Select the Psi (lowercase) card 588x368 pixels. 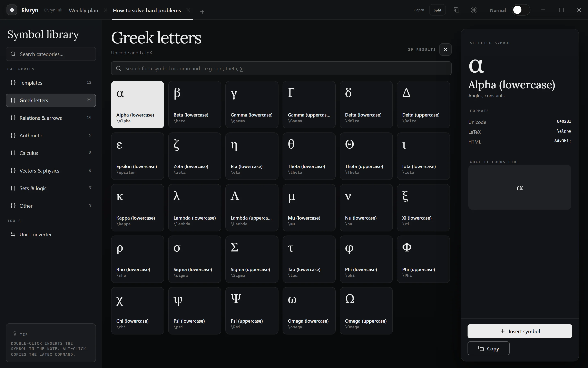[195, 311]
